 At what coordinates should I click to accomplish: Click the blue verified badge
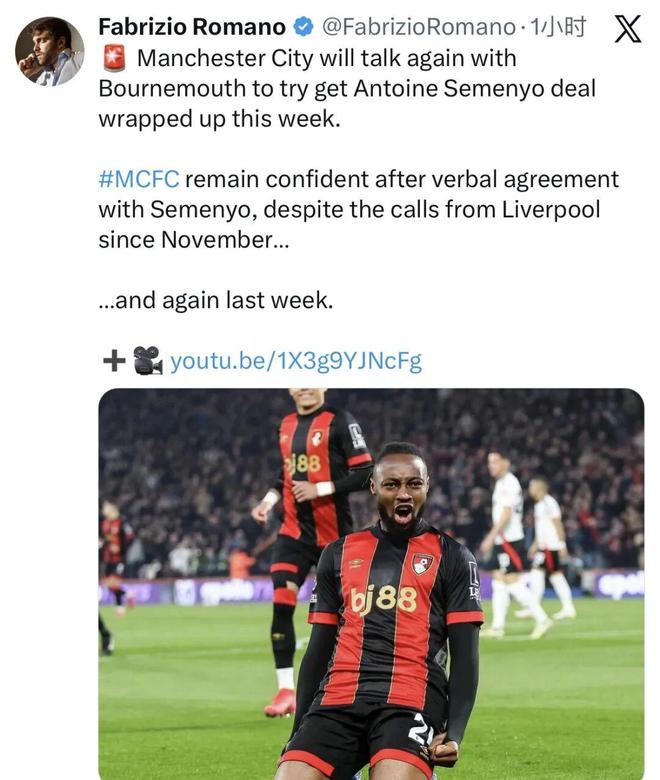tap(303, 28)
